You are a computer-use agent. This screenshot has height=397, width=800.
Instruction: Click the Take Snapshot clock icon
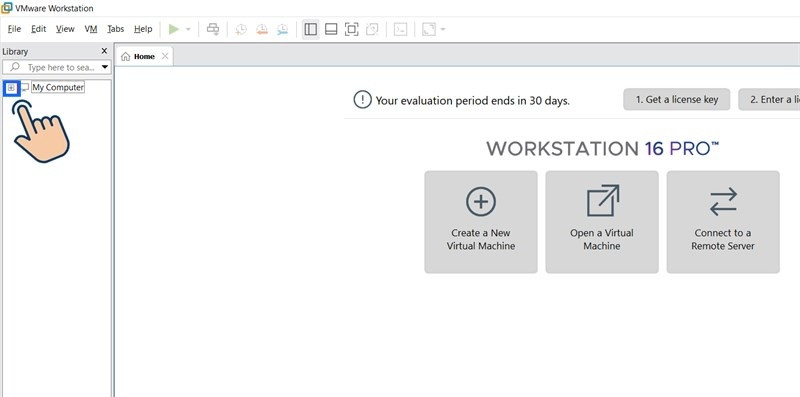coord(241,30)
